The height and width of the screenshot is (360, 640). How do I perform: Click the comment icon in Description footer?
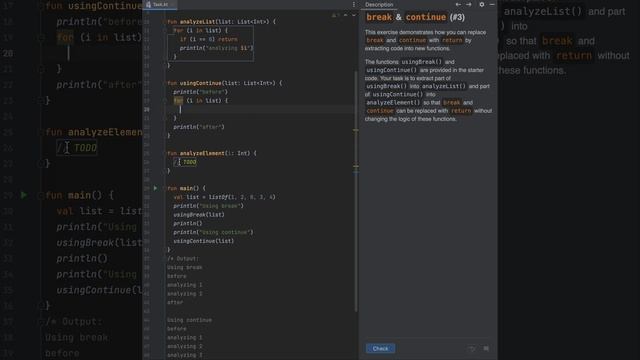(486, 349)
